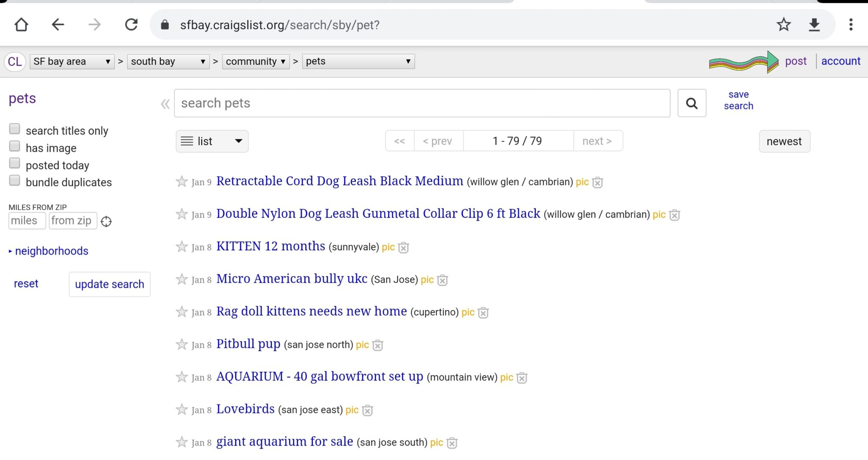Click the CL craigslist logo

pyautogui.click(x=15, y=61)
